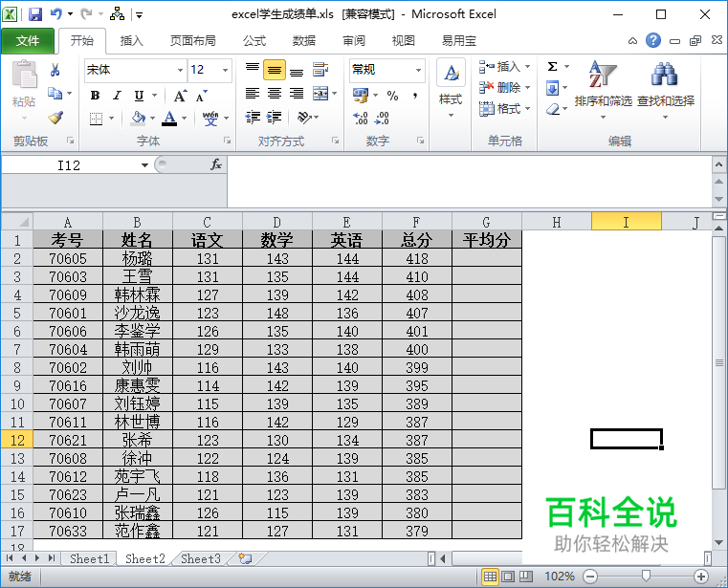
Task: Insert a function with fx button
Action: coord(216,164)
